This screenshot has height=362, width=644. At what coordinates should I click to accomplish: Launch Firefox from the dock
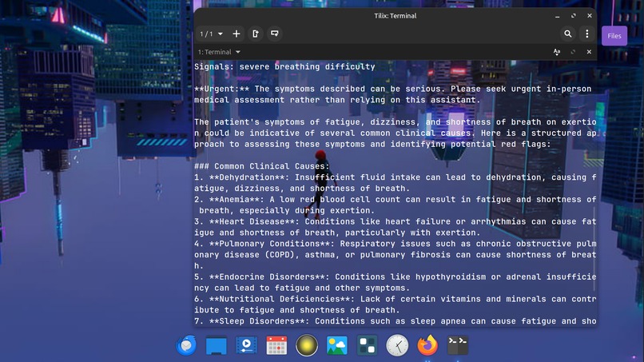427,345
